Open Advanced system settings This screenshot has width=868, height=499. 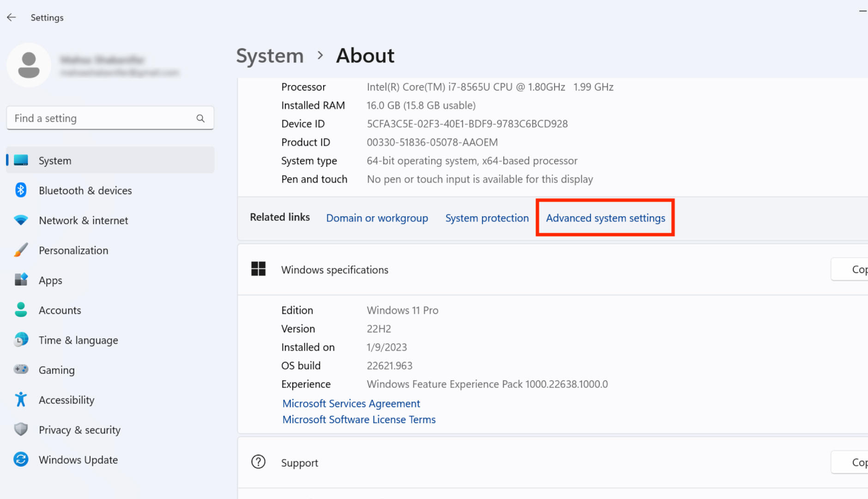[605, 218]
